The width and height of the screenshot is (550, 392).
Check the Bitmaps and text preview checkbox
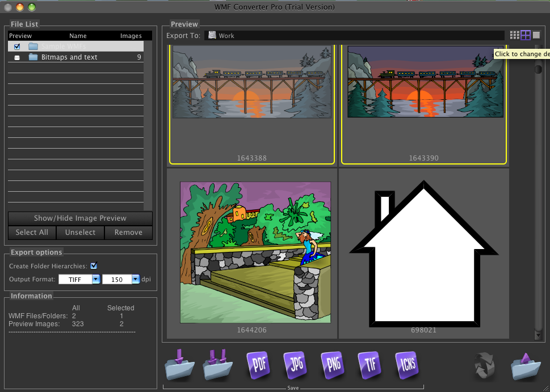[17, 57]
